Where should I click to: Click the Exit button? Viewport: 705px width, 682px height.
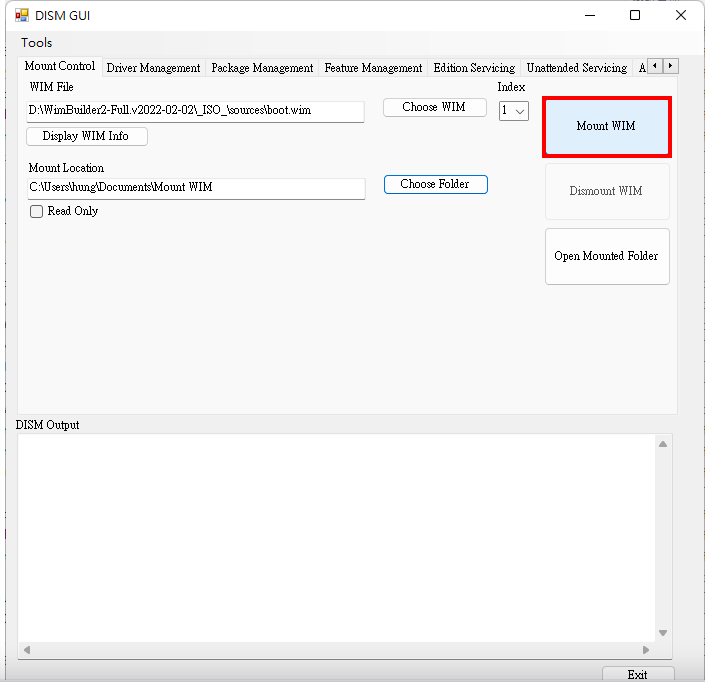(x=638, y=674)
